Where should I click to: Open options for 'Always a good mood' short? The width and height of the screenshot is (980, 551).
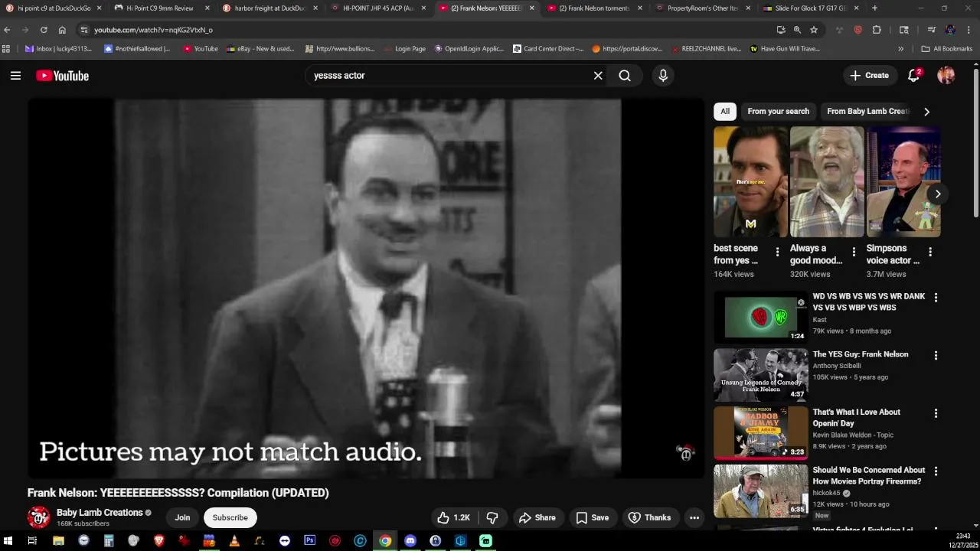click(x=854, y=252)
